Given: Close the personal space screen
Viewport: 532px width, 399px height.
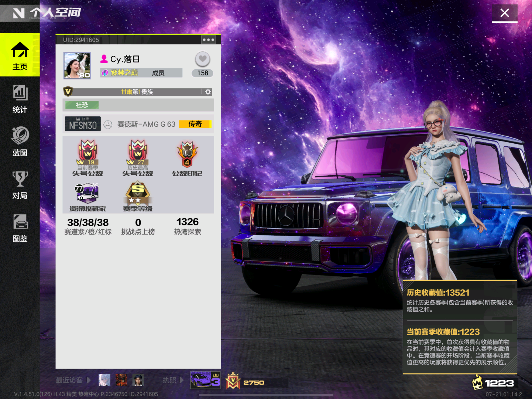Looking at the screenshot, I should (x=504, y=13).
